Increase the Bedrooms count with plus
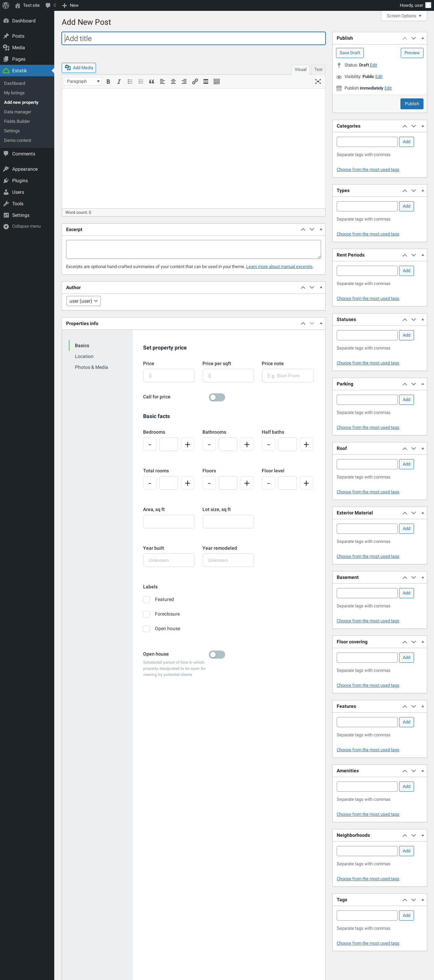This screenshot has width=434, height=980. 188,444
